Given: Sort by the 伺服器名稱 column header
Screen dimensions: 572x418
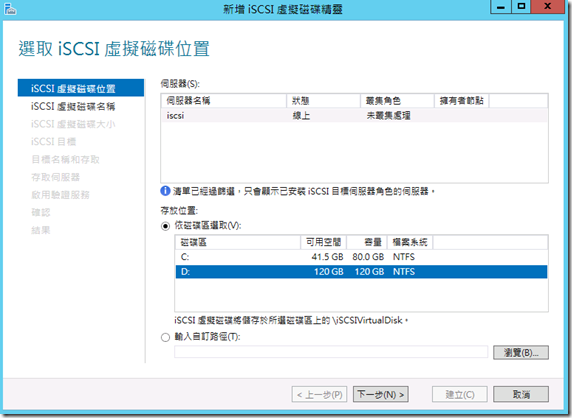Looking at the screenshot, I should (x=224, y=101).
